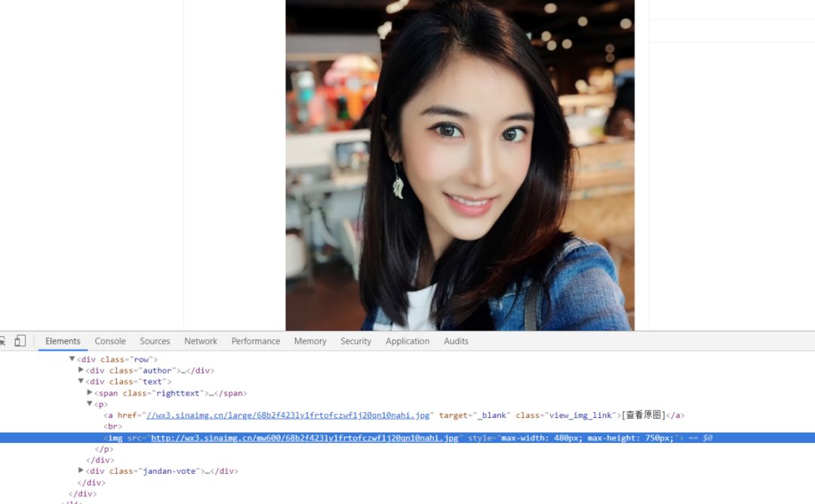This screenshot has height=504, width=815.
Task: Open the Performance tab
Action: click(256, 341)
